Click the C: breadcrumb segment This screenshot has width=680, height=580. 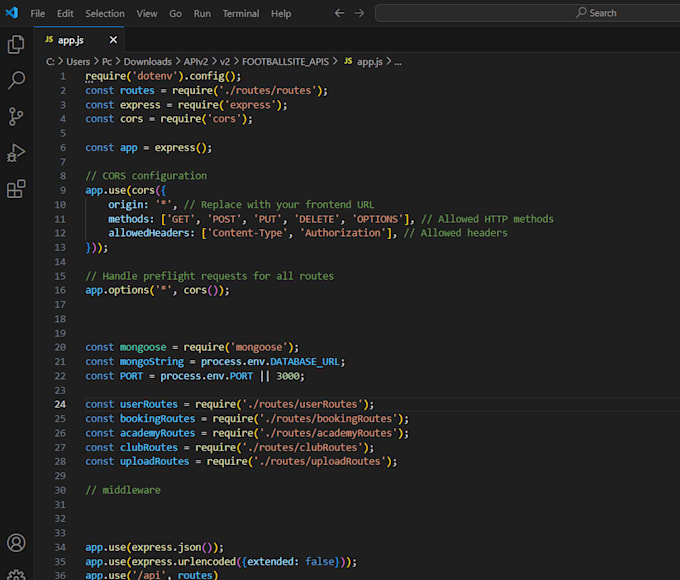[50, 62]
